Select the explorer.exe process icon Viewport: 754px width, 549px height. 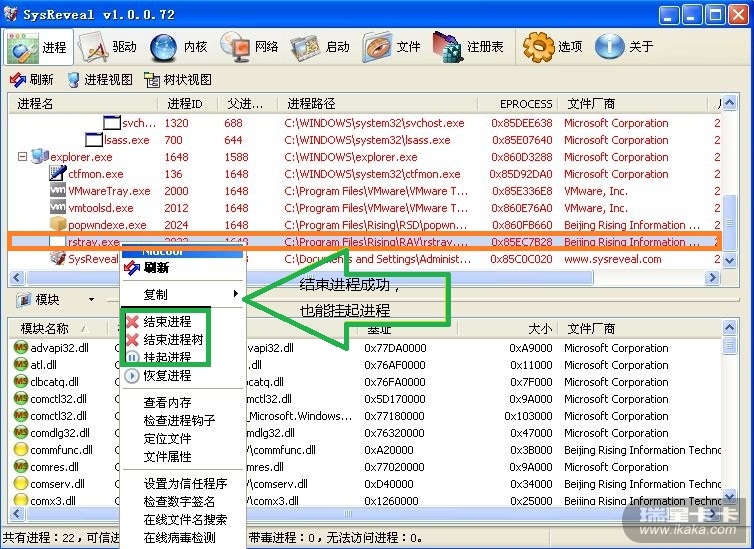point(40,157)
